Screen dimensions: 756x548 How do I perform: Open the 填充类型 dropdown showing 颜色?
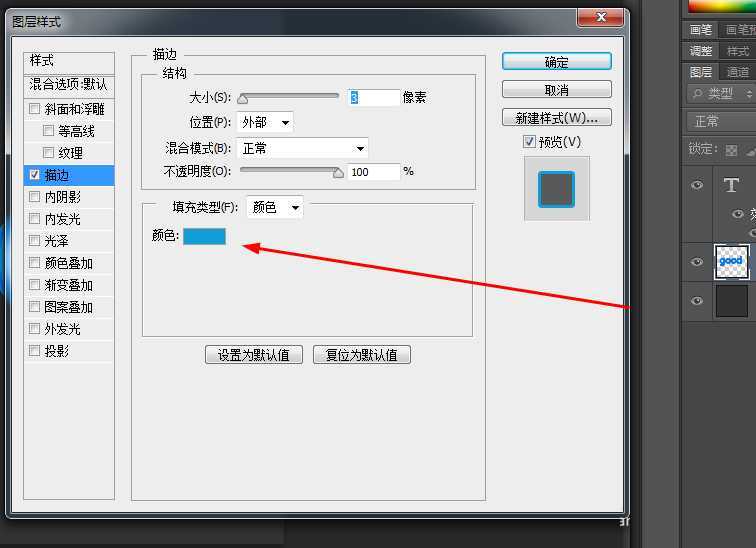pyautogui.click(x=275, y=207)
